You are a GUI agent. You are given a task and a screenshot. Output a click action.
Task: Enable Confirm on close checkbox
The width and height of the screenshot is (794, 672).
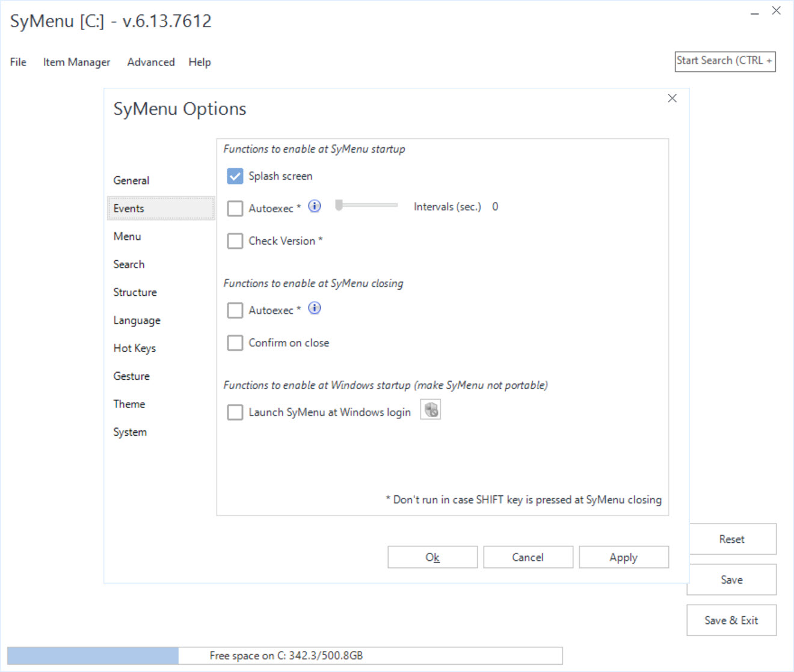tap(235, 343)
